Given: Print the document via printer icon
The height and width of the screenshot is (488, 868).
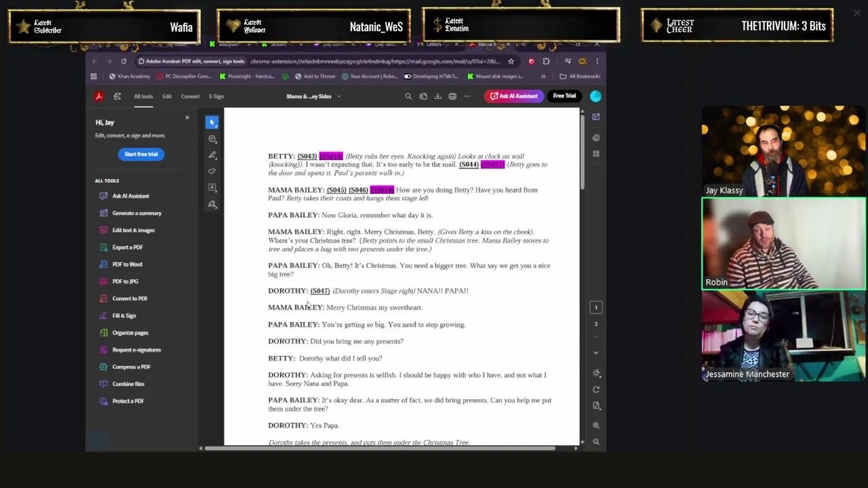Looking at the screenshot, I should (x=452, y=96).
